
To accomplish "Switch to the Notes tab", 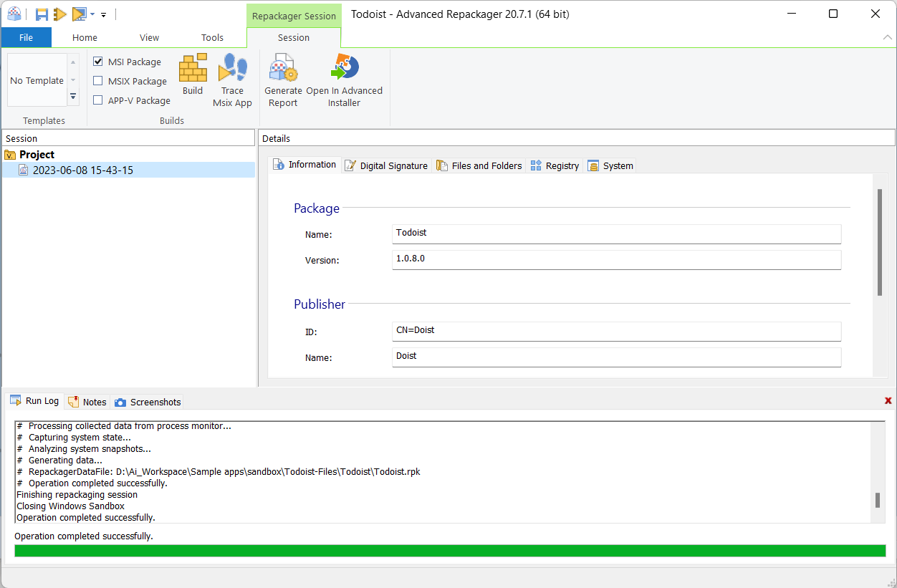I will coord(87,402).
